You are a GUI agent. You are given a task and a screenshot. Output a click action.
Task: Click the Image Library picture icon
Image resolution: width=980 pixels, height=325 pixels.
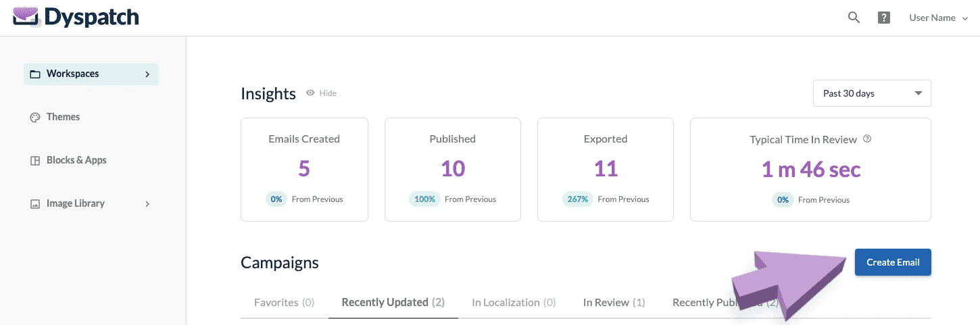35,204
